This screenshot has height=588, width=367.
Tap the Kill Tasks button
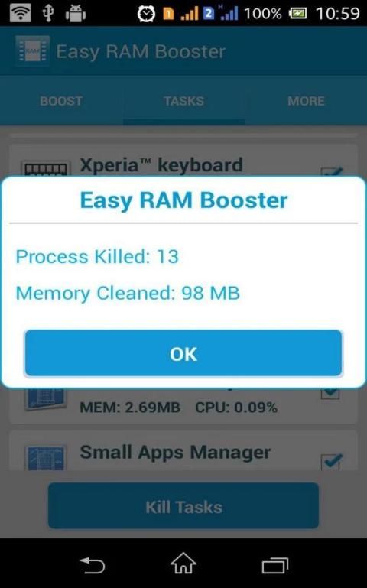point(183,506)
